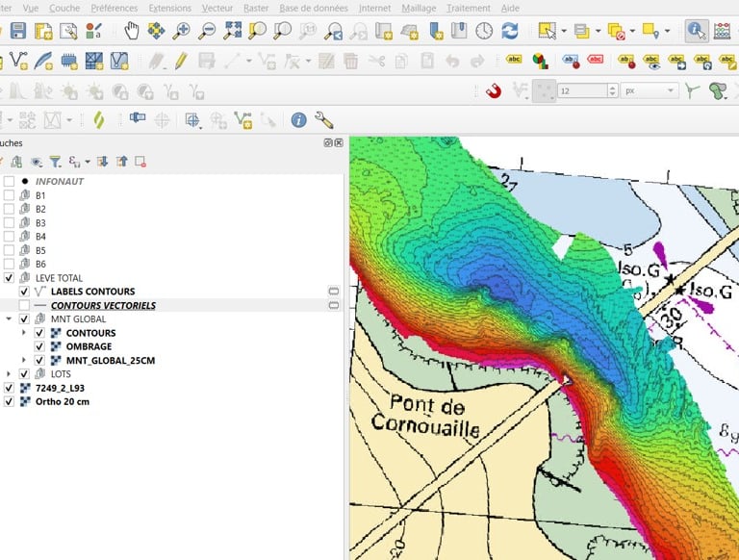Enable CONTOURS VECTORIELS layer visibility
The height and width of the screenshot is (560, 739).
point(24,305)
